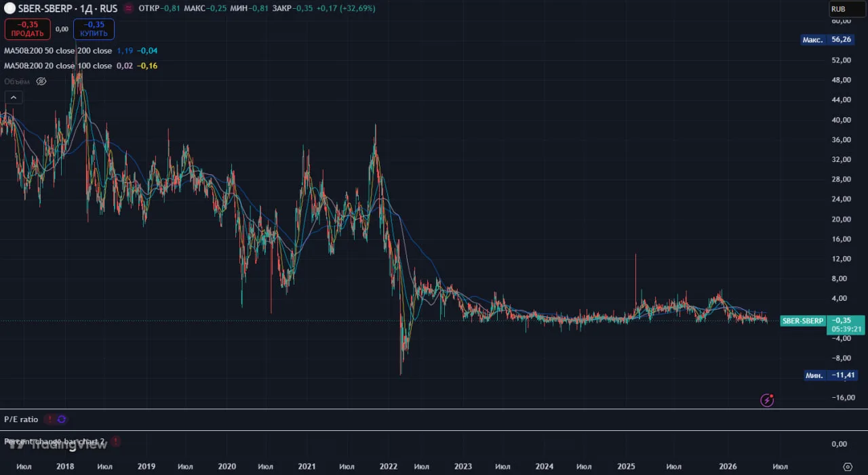Select the P/E ratio pane label

click(x=21, y=419)
